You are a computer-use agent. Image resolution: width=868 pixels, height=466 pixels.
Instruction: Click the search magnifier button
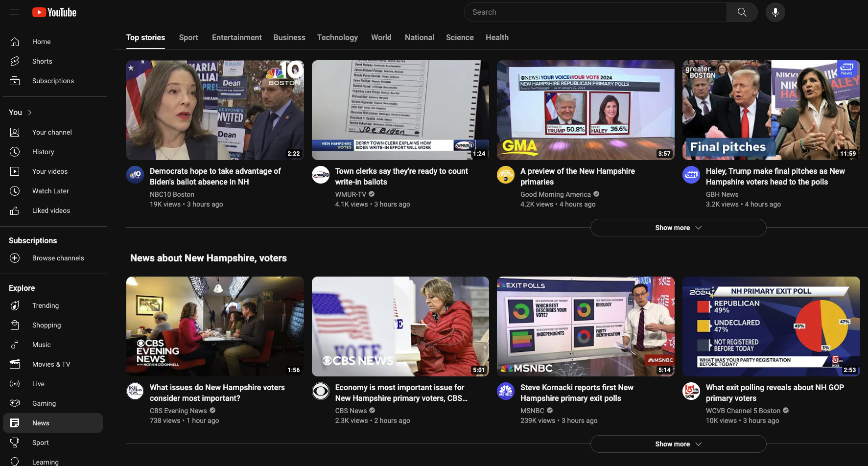[x=742, y=12]
